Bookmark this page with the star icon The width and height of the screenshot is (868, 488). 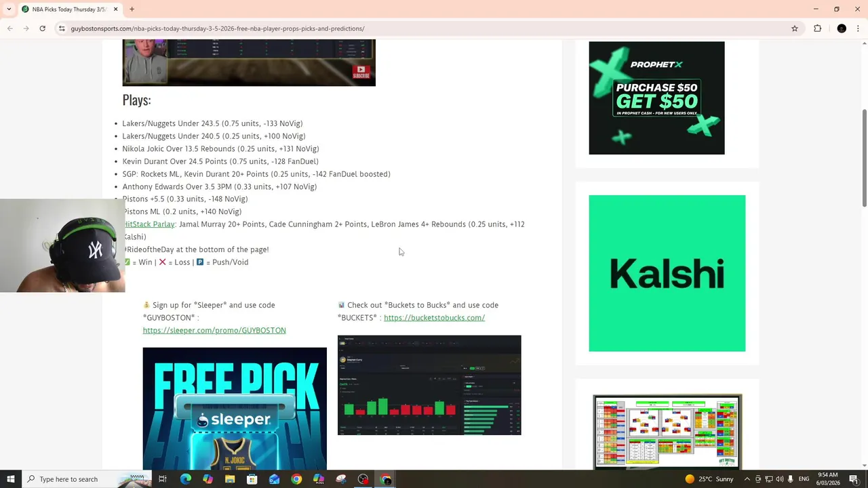[795, 28]
